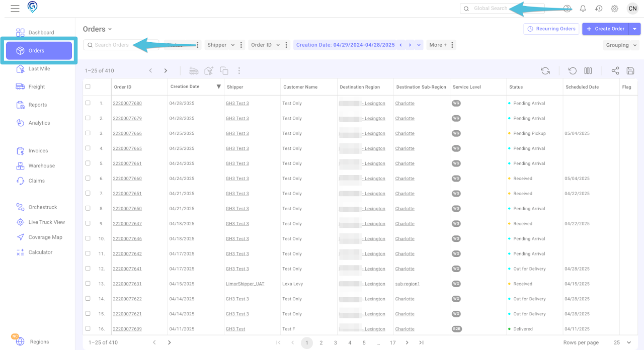
Task: Go to last page using pagination icon
Action: point(422,342)
